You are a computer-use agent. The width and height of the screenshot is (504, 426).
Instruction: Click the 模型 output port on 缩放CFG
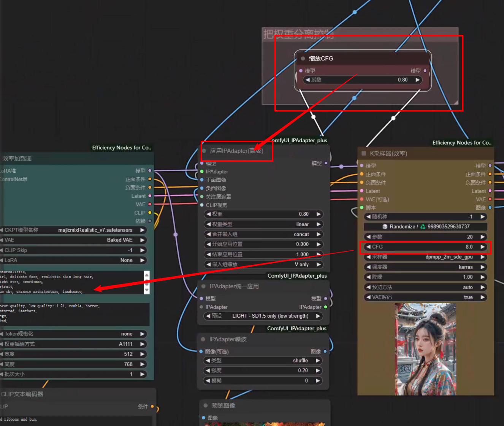(x=425, y=71)
